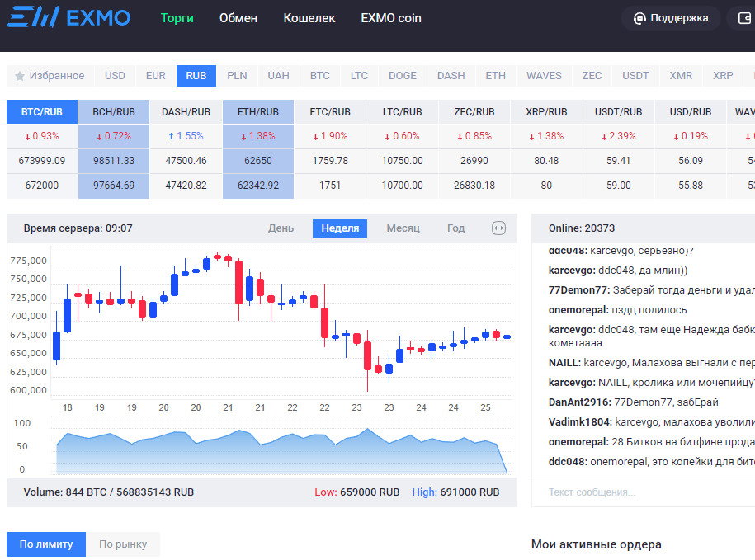Open the Обмен section

pos(238,18)
